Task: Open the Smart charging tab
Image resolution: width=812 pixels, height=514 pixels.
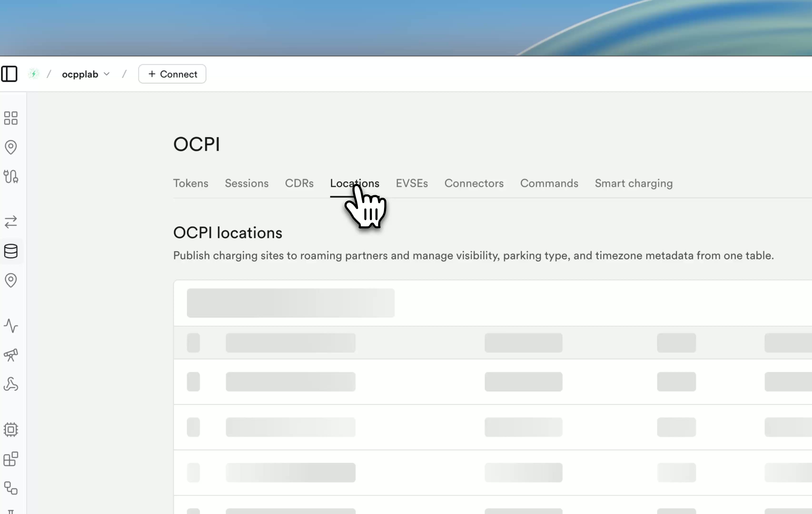Action: tap(634, 183)
